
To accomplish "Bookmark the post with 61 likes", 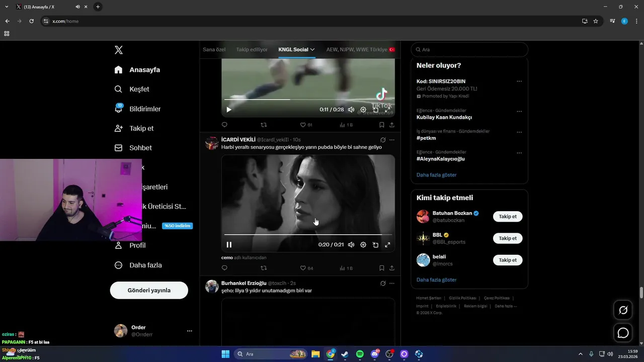I will [x=382, y=125].
